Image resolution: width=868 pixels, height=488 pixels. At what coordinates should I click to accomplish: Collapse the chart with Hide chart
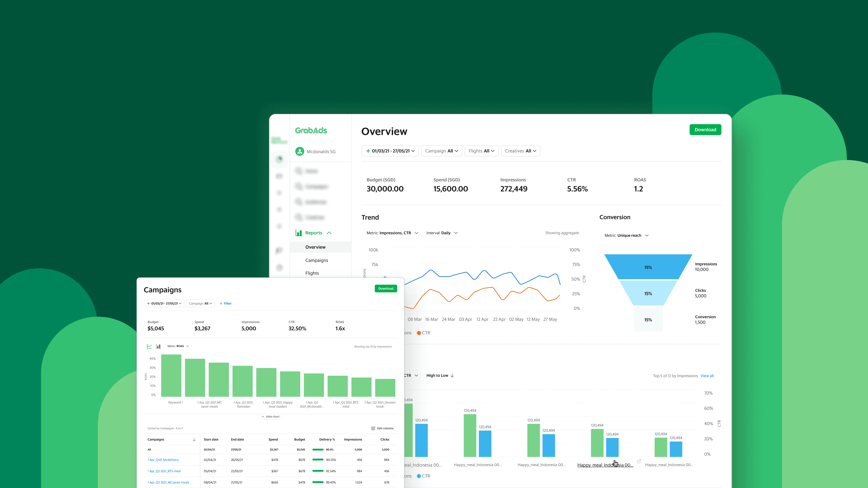click(271, 417)
